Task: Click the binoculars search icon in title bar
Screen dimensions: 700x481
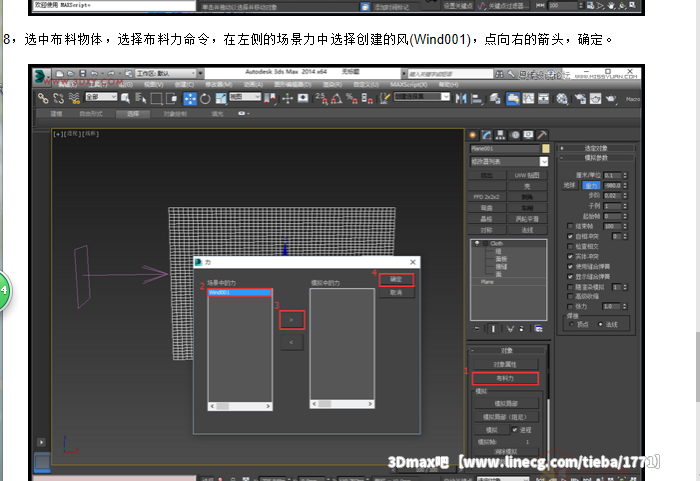Action: pos(500,74)
